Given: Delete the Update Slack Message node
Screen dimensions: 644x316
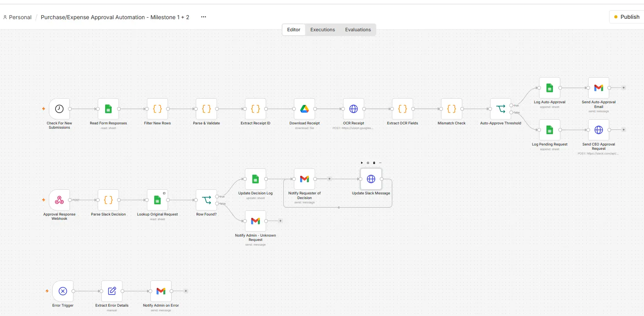Looking at the screenshot, I should (374, 163).
